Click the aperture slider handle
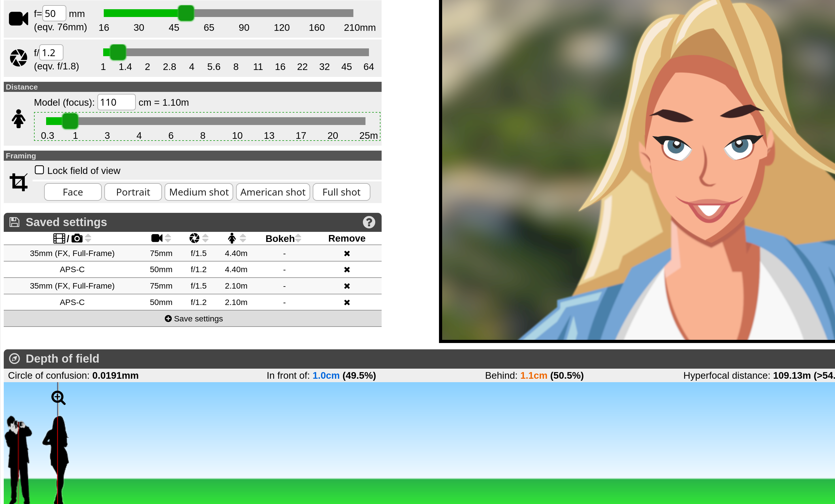 (x=118, y=52)
